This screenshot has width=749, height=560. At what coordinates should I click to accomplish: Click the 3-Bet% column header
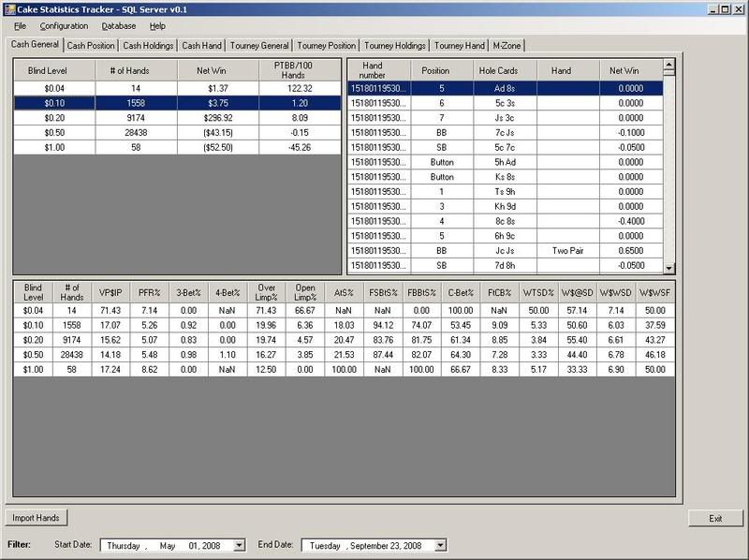pos(188,292)
